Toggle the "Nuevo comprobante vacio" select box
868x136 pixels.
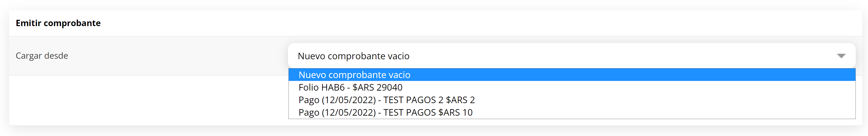point(539,56)
